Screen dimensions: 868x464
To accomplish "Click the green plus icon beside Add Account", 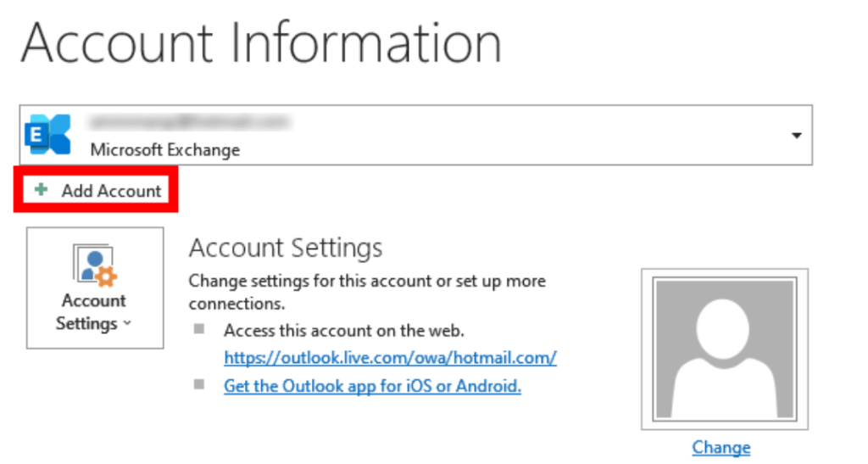I will [x=41, y=190].
